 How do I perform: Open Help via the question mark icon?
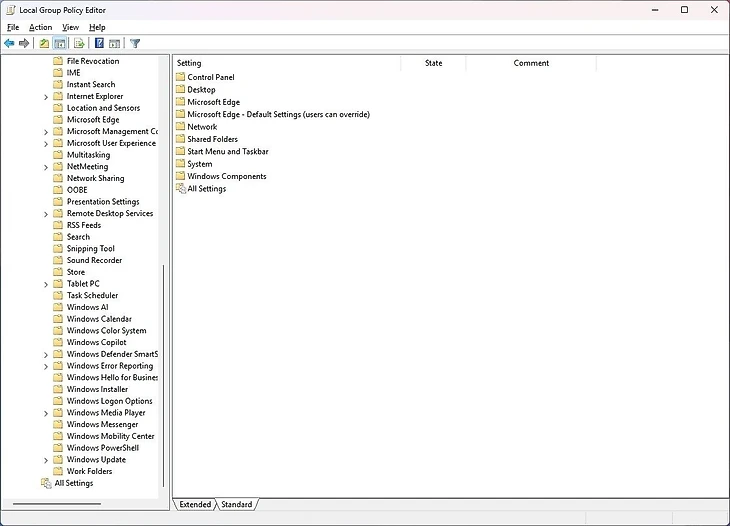[99, 44]
